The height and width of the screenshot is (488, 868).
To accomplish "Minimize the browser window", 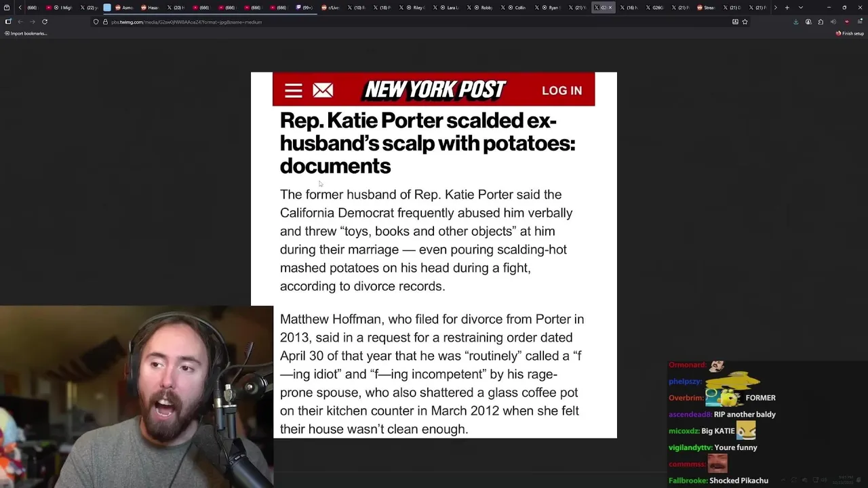I will (829, 7).
